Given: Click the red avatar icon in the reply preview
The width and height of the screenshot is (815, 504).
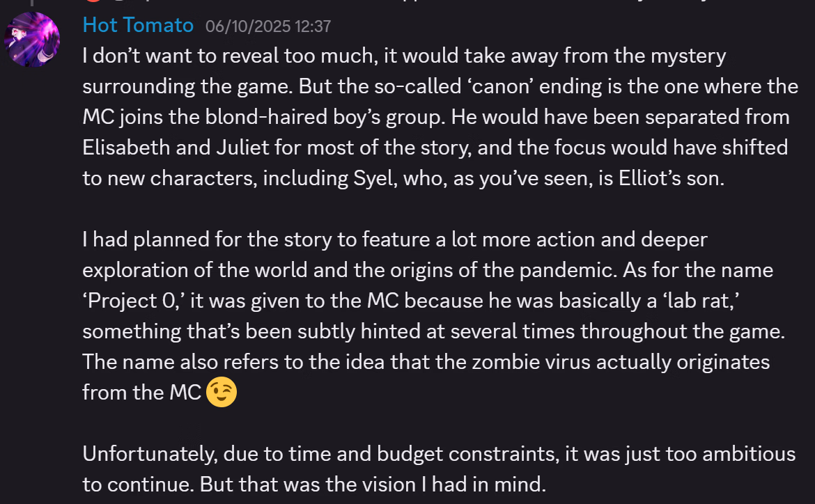Looking at the screenshot, I should point(90,2).
